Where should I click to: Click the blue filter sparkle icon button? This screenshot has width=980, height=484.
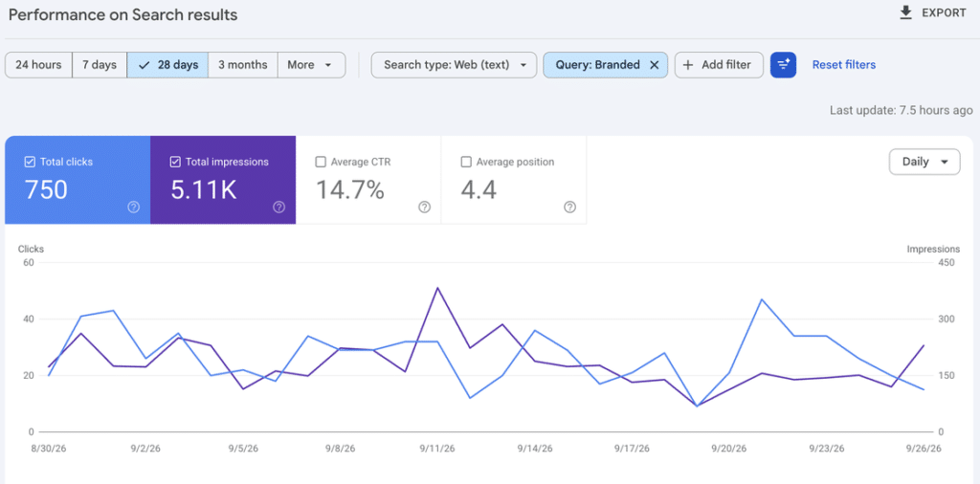click(783, 65)
